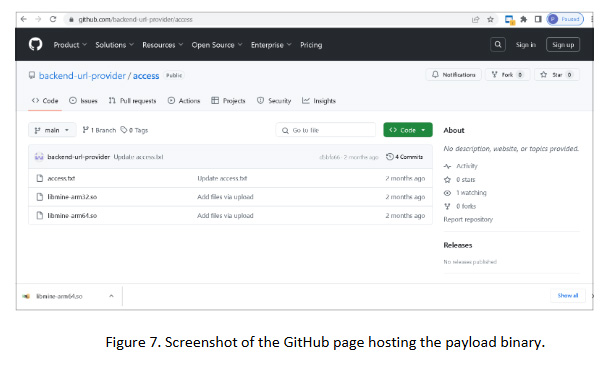This screenshot has height=366, width=616.
Task: Open downloaded libmine-arm64.so in downloads bar
Action: tap(59, 296)
